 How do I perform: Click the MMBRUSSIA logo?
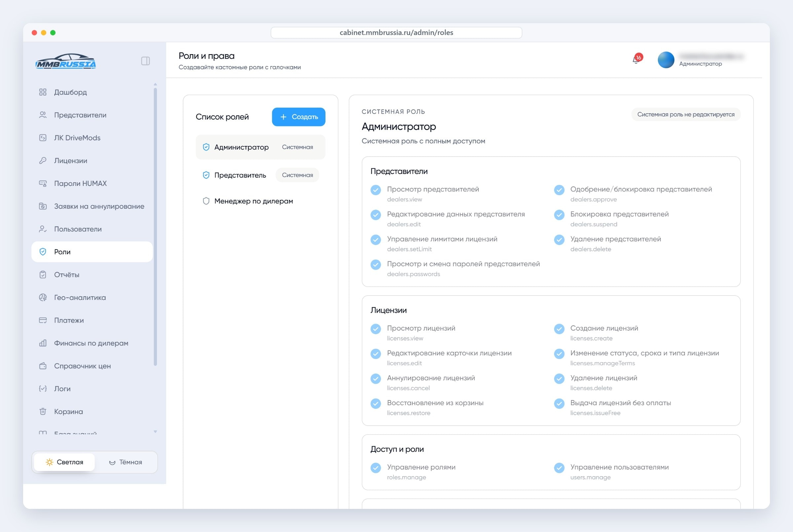click(65, 61)
